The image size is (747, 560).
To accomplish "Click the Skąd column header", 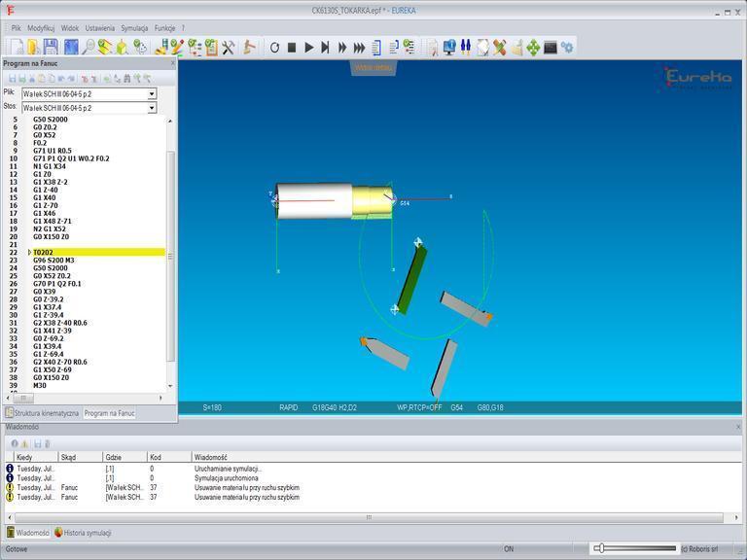I will 80,457.
